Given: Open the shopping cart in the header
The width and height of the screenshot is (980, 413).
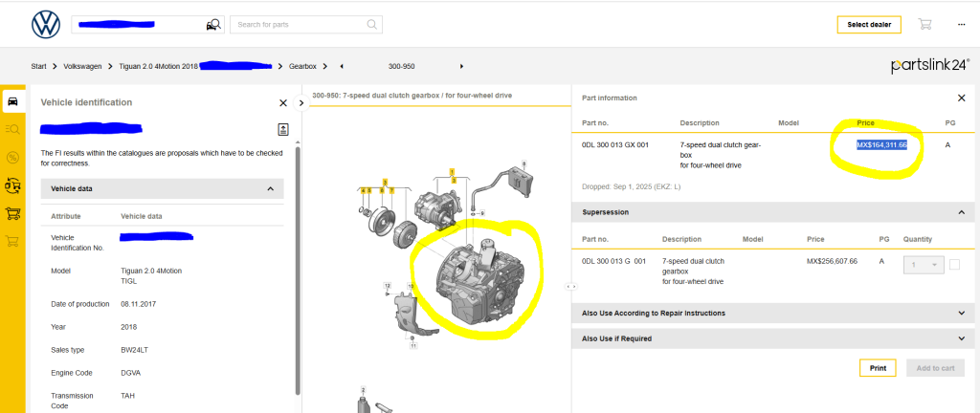Looking at the screenshot, I should (x=924, y=25).
